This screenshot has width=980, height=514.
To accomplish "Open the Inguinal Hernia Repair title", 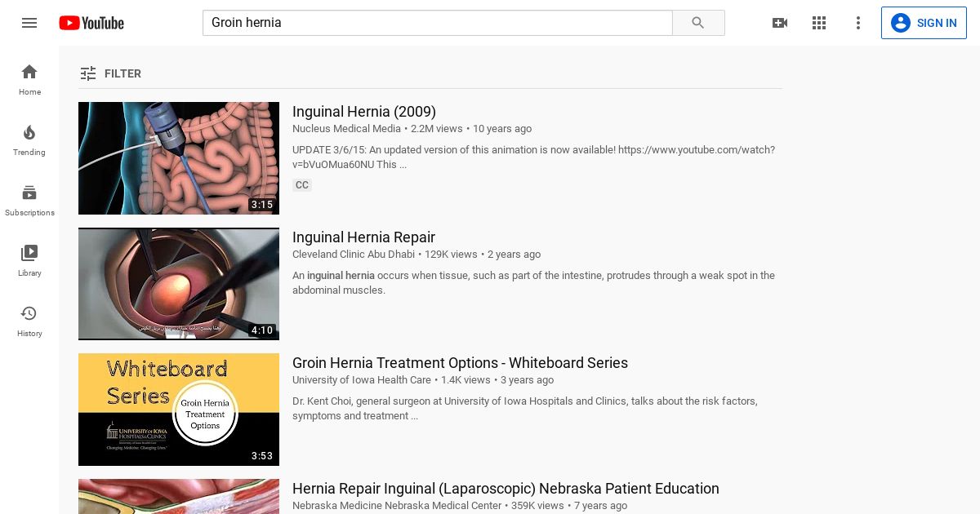I will pyautogui.click(x=363, y=237).
